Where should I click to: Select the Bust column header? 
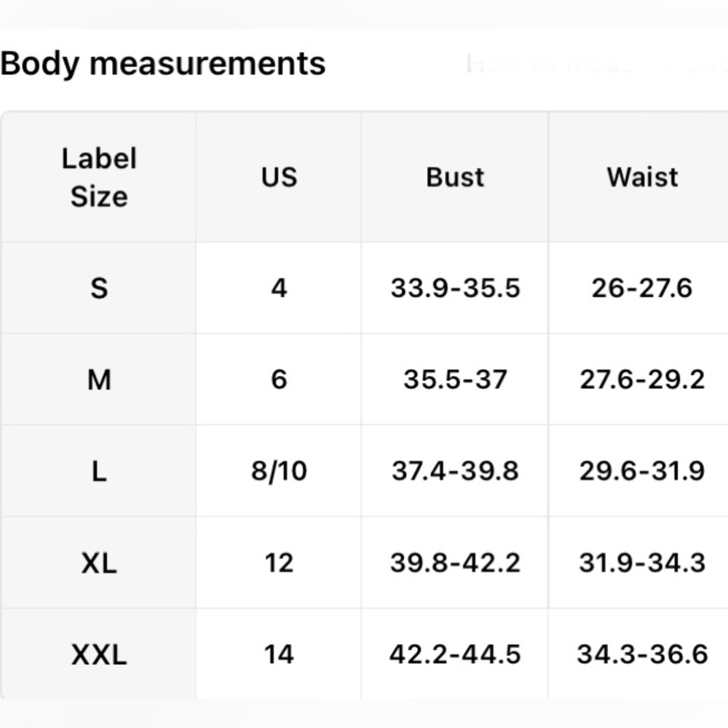pyautogui.click(x=455, y=178)
